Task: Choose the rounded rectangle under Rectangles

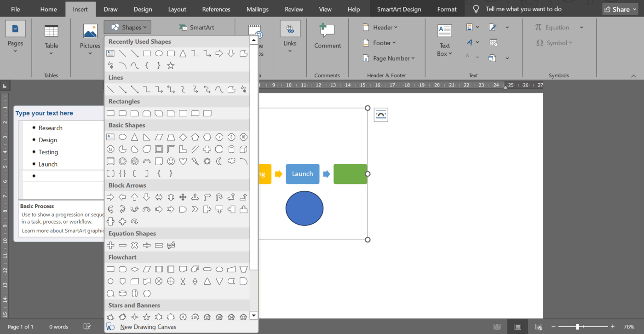Action: pos(122,113)
